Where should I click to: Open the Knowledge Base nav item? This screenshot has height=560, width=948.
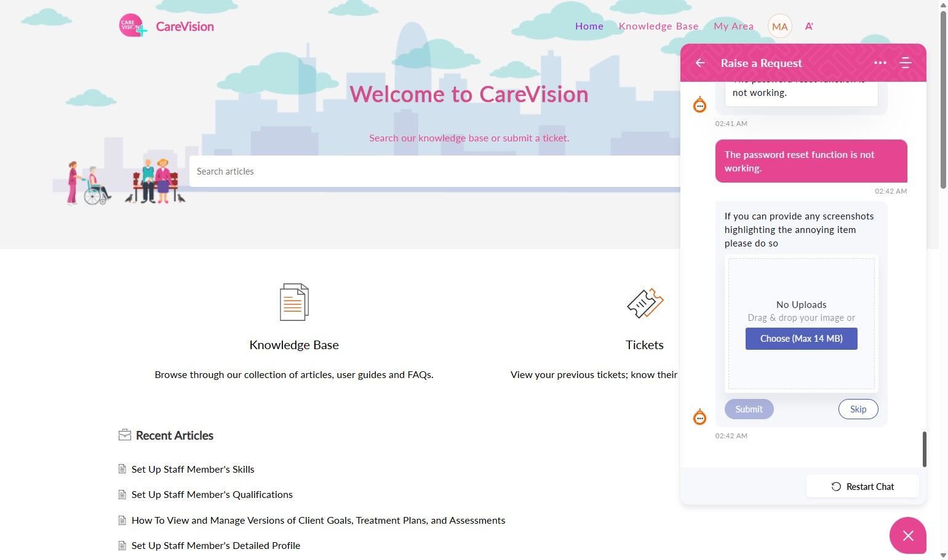coord(659,26)
